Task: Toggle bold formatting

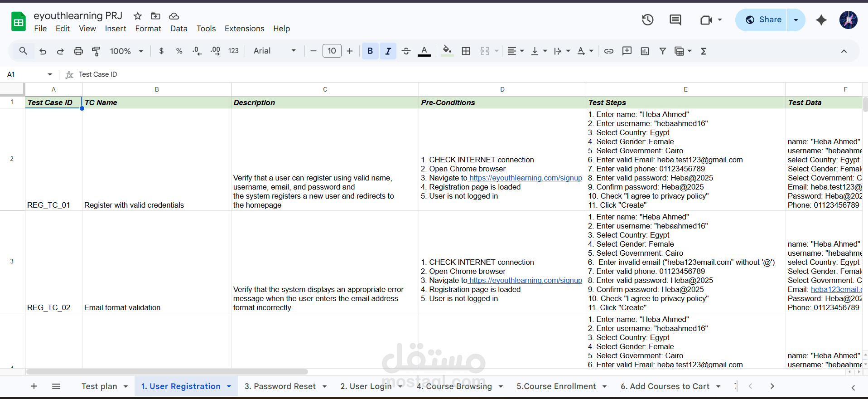Action: pos(370,51)
